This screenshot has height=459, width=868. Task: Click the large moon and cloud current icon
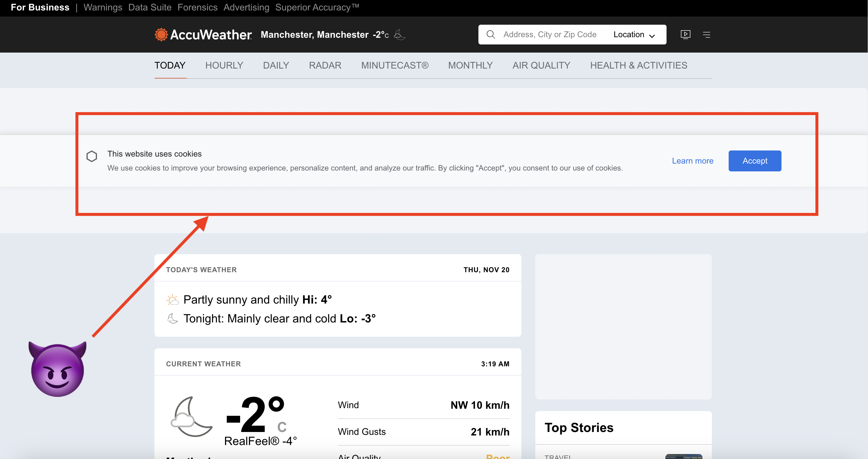click(191, 417)
